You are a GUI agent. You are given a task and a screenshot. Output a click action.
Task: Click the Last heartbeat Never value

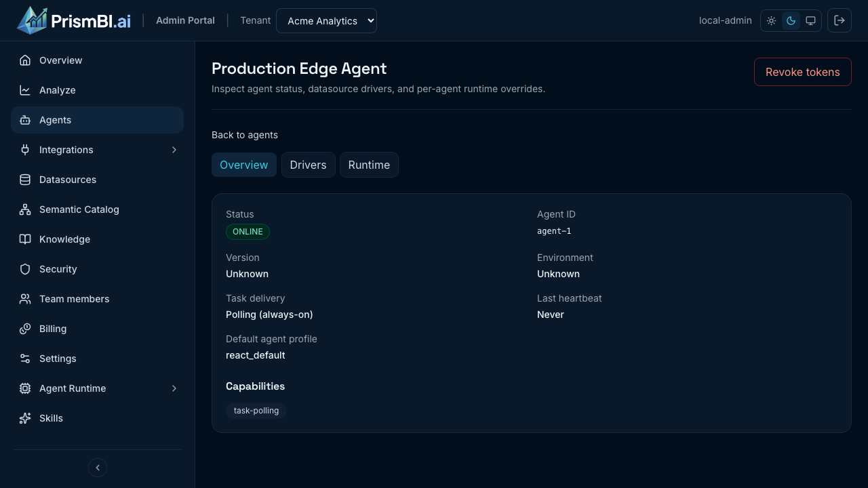551,314
